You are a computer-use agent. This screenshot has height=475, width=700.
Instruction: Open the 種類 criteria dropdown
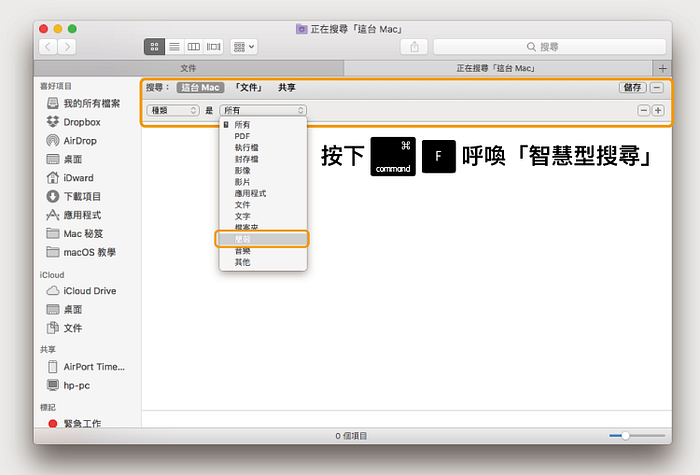tap(173, 110)
